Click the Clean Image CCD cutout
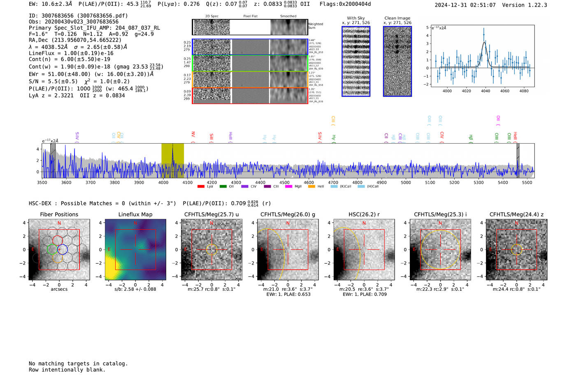Screen dimensions: 576x392 coord(397,61)
